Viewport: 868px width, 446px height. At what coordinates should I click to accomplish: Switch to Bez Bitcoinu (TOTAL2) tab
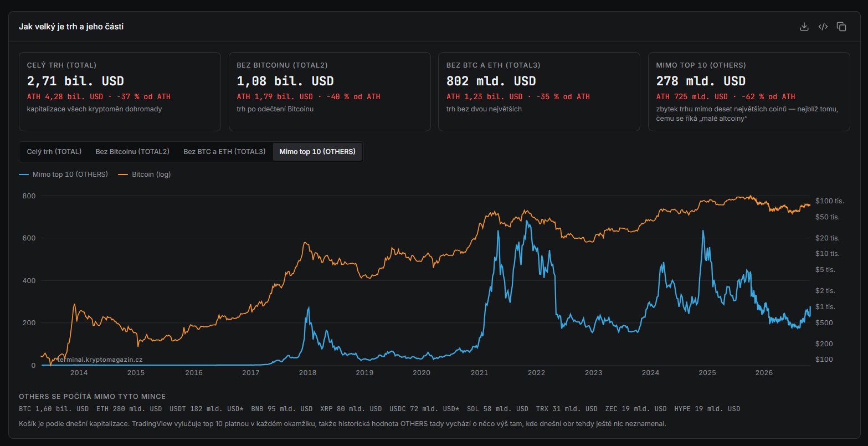pos(132,151)
